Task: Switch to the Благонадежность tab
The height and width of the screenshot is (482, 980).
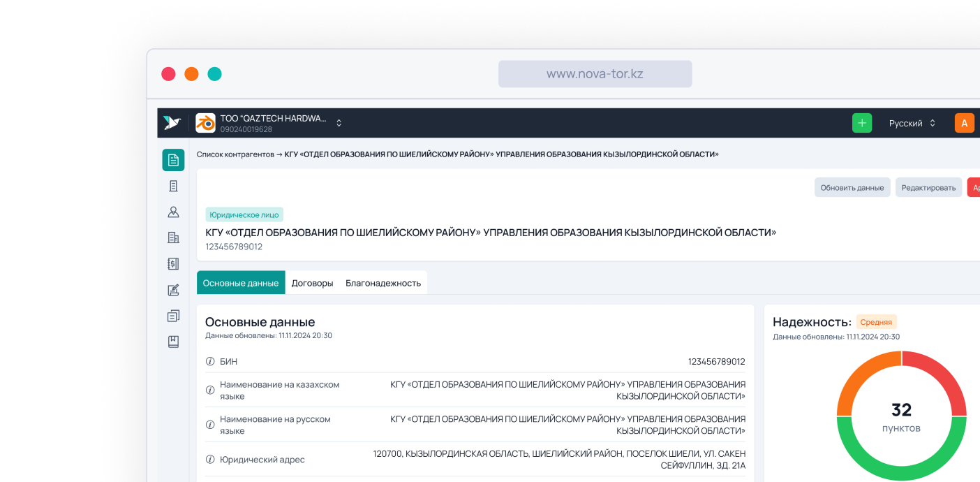Action: click(x=383, y=283)
